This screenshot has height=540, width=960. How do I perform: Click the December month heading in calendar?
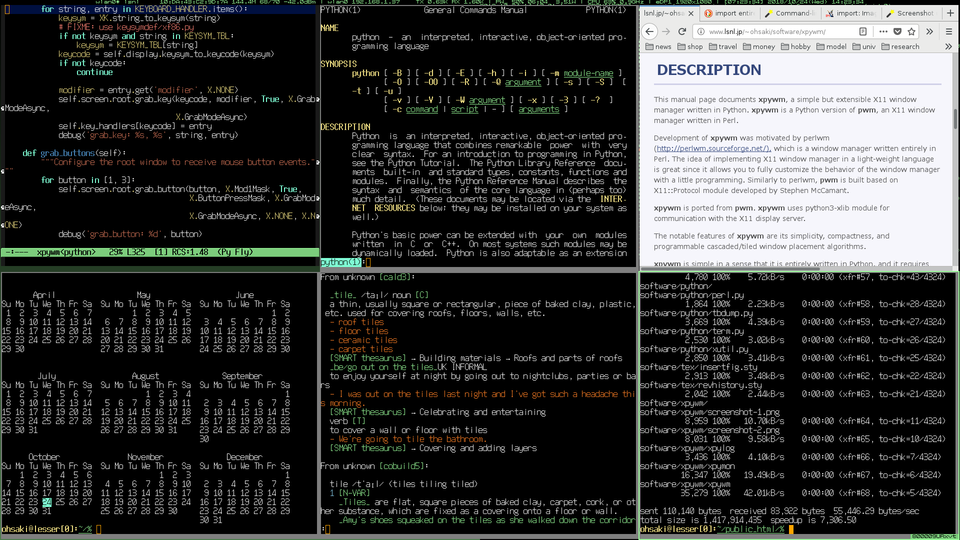[x=244, y=457]
